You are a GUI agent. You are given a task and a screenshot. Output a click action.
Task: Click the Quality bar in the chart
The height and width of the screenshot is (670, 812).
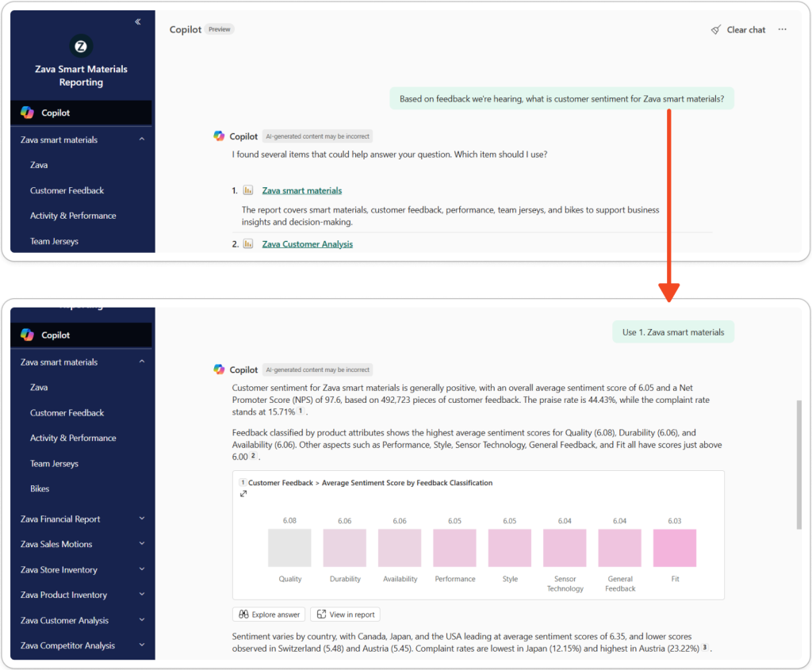point(290,548)
